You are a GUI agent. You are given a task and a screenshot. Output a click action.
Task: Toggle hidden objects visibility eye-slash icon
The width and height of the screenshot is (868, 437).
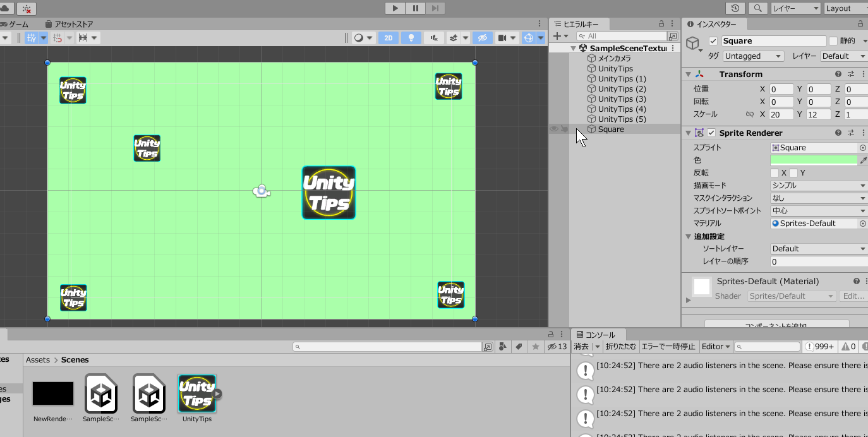point(482,38)
